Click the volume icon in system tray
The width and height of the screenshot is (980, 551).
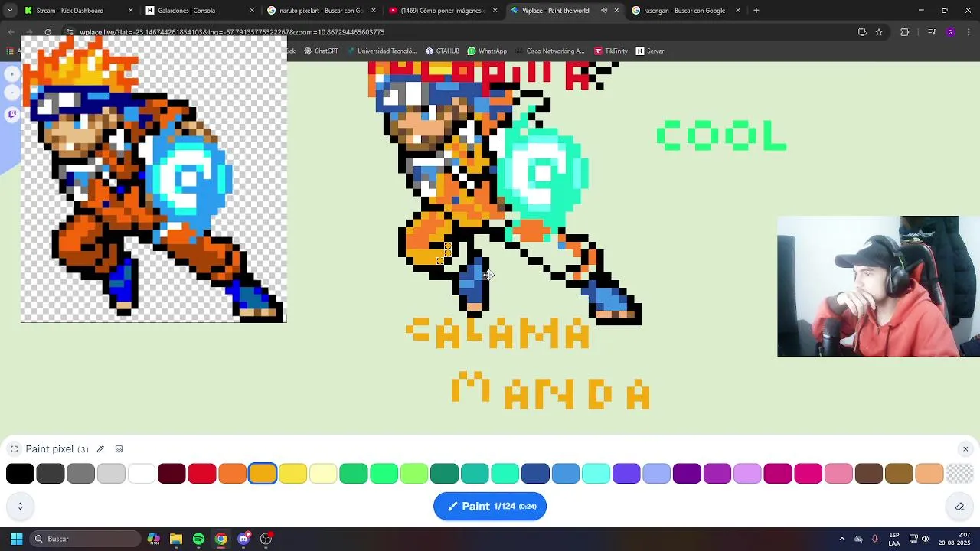pos(925,539)
